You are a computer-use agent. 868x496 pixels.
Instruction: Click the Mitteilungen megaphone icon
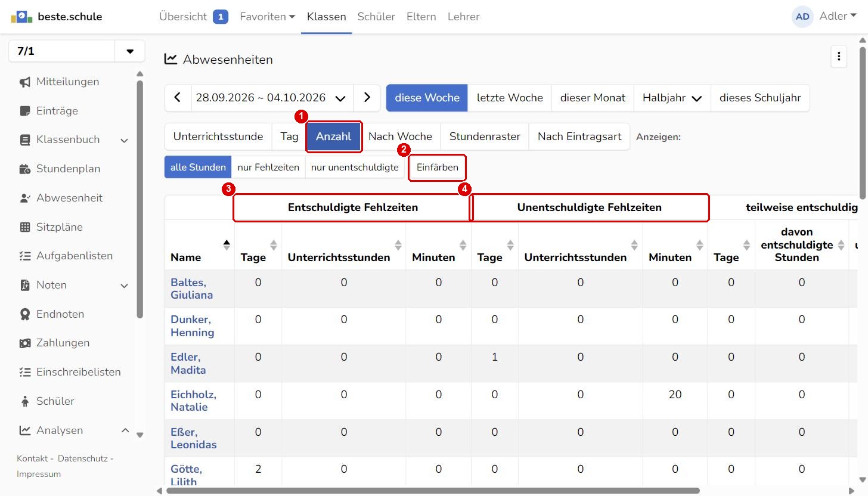pyautogui.click(x=25, y=82)
